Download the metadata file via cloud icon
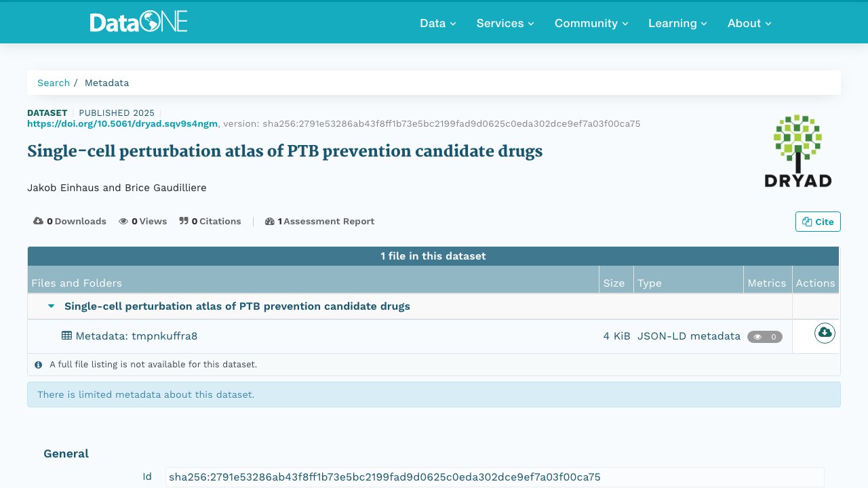 (825, 333)
